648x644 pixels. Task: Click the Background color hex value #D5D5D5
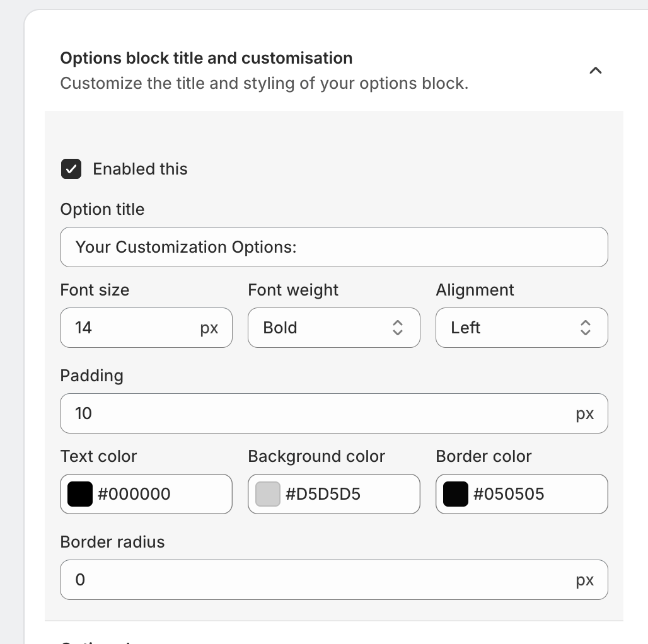click(323, 494)
